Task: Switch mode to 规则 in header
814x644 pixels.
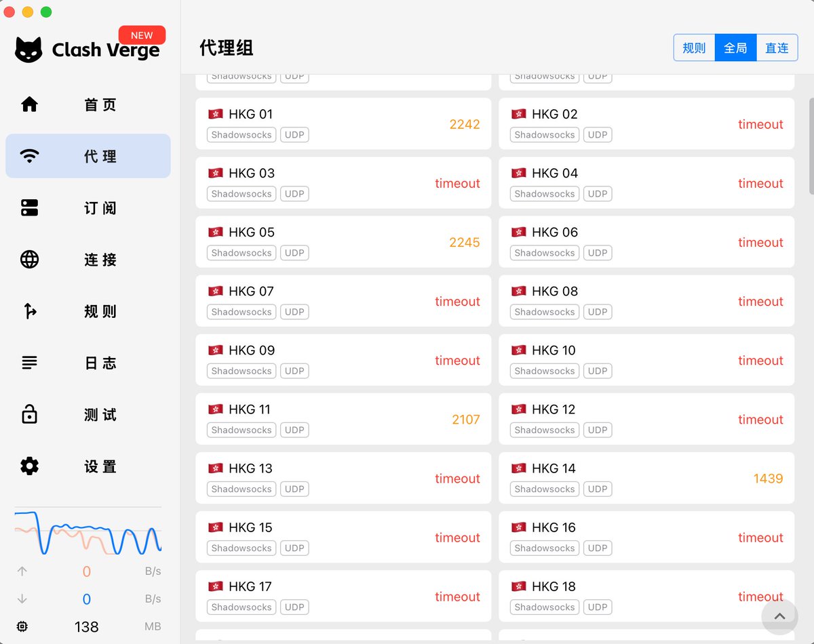Action: [x=694, y=48]
